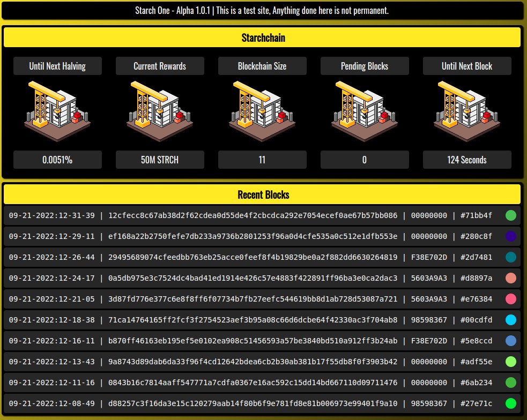This screenshot has width=527, height=420.
Task: Click the Starchchain section header
Action: (x=262, y=37)
